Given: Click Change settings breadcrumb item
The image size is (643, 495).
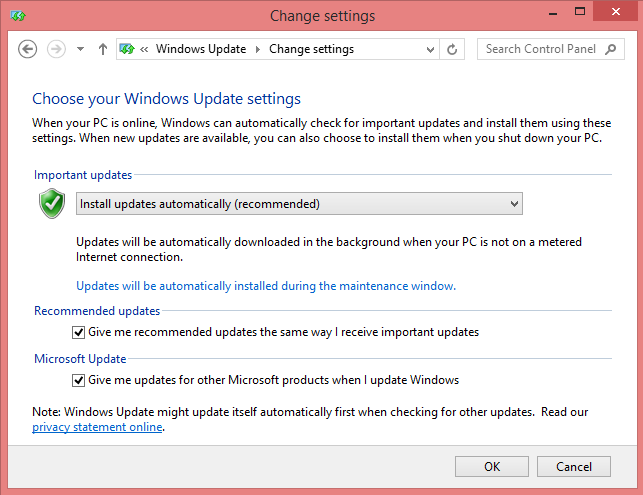Looking at the screenshot, I should coord(311,49).
